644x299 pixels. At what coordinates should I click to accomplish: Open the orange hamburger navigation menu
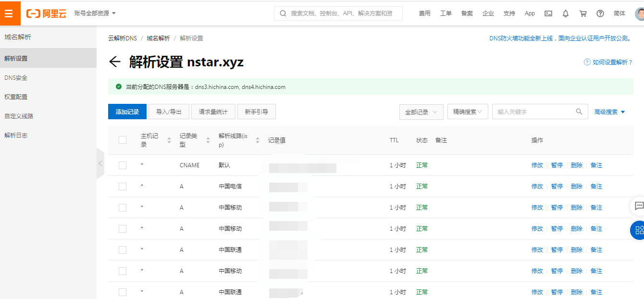coord(9,13)
